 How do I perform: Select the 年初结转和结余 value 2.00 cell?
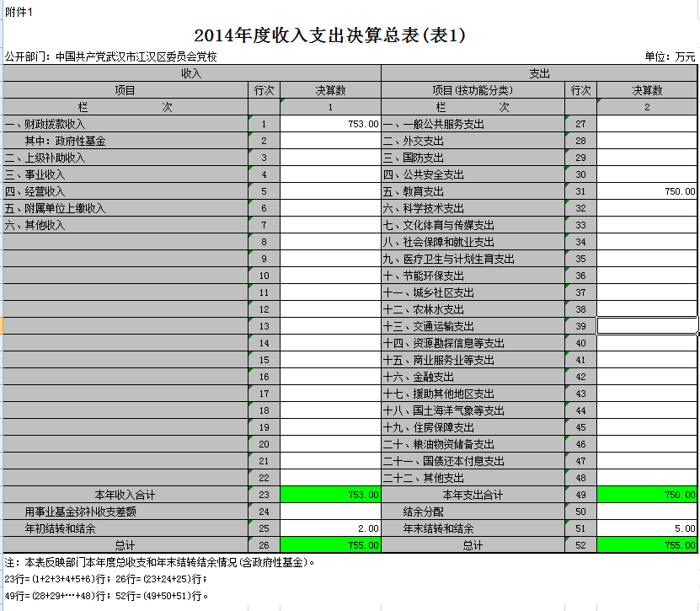330,528
